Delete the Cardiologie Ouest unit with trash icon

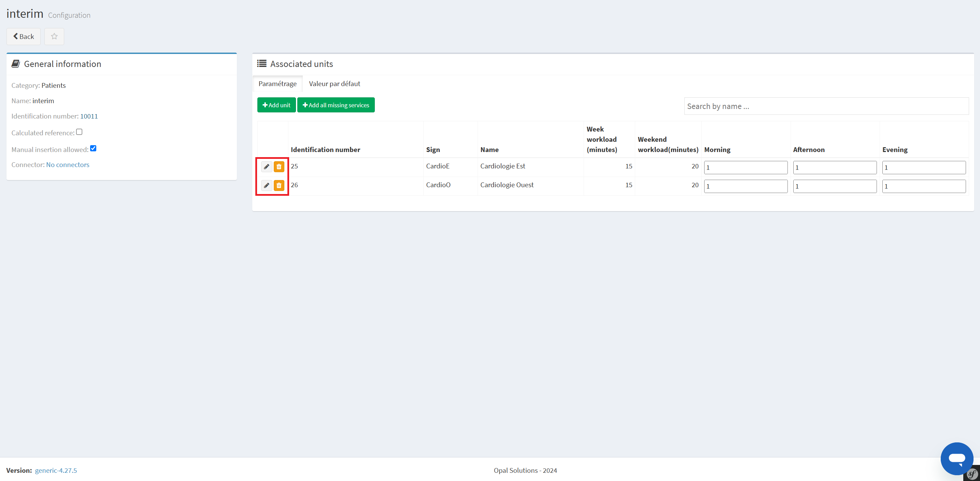pyautogui.click(x=279, y=185)
